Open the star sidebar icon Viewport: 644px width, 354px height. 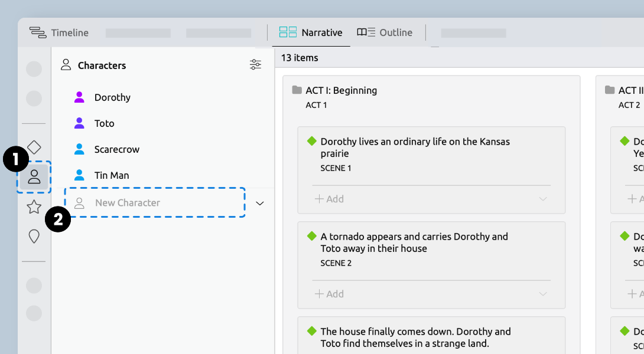(34, 206)
